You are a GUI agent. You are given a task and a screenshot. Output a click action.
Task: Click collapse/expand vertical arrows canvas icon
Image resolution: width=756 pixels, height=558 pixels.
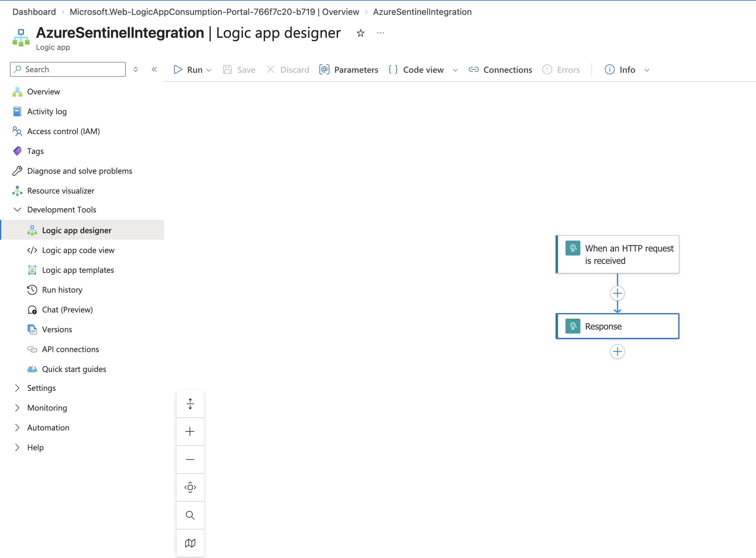(x=190, y=404)
